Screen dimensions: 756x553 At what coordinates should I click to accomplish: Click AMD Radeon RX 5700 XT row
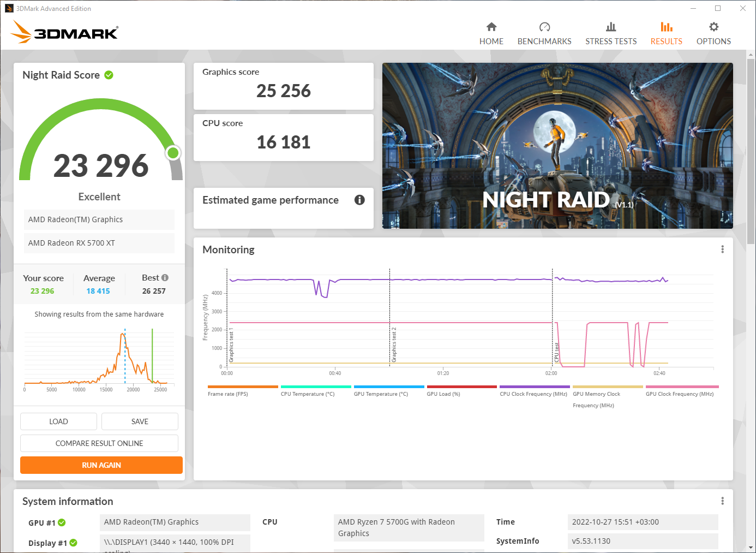[x=99, y=243]
